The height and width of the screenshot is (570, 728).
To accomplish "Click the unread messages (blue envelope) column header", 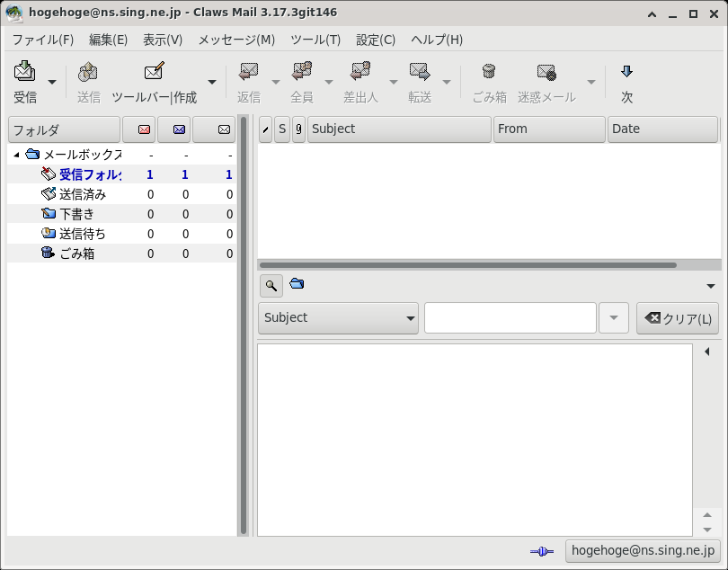I will click(174, 129).
